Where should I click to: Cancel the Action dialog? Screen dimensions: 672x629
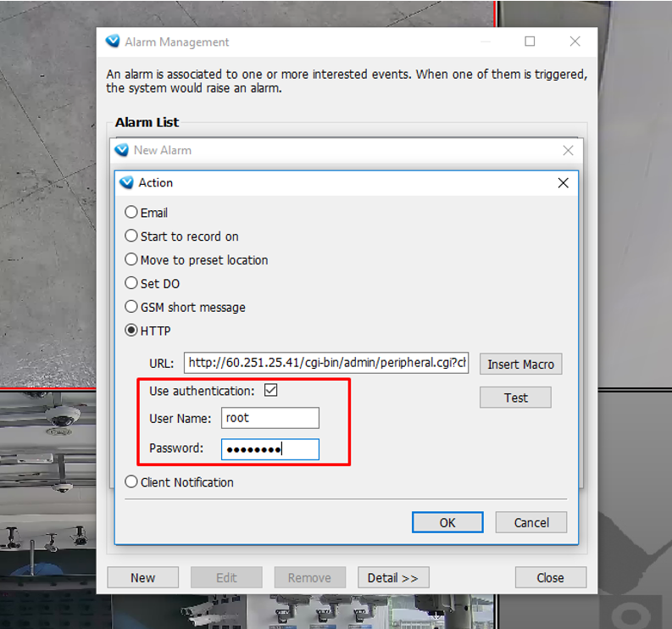(530, 523)
